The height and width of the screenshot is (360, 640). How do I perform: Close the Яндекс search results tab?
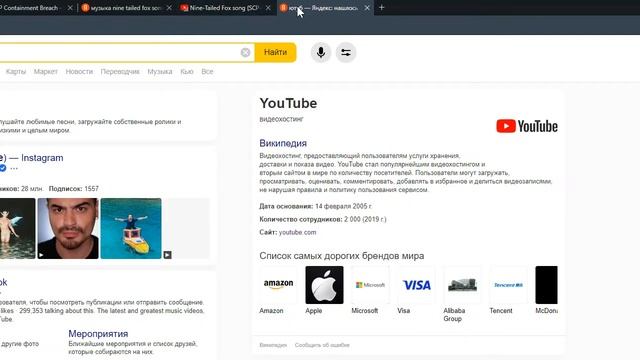click(367, 7)
